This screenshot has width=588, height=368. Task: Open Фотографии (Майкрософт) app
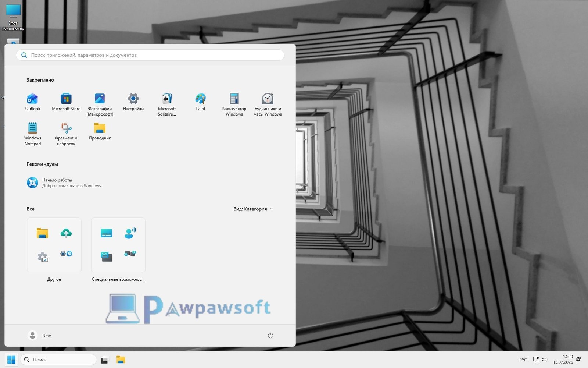(100, 105)
